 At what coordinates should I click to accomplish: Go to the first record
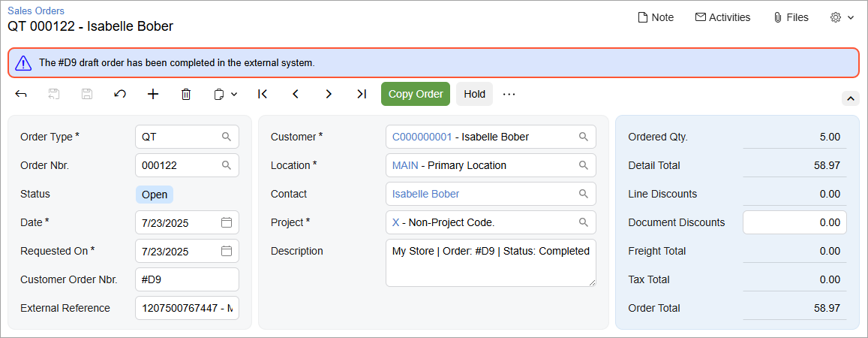coord(263,94)
